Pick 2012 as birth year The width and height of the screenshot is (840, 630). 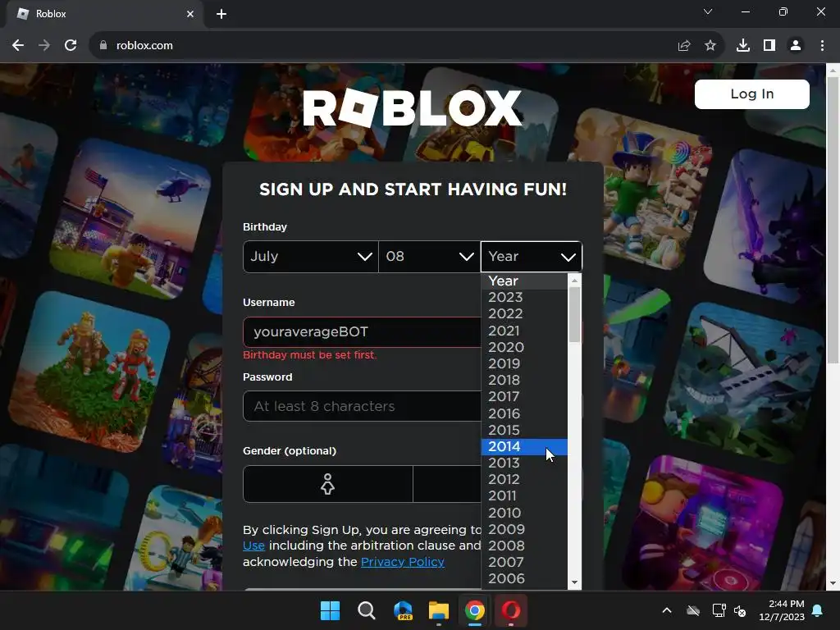click(524, 479)
